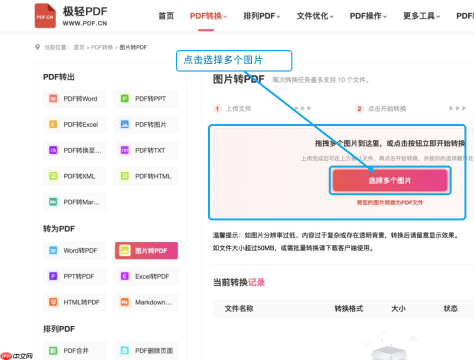This screenshot has width=474, height=360.
Task: Open the Excel转PDF converter
Action: 146,276
